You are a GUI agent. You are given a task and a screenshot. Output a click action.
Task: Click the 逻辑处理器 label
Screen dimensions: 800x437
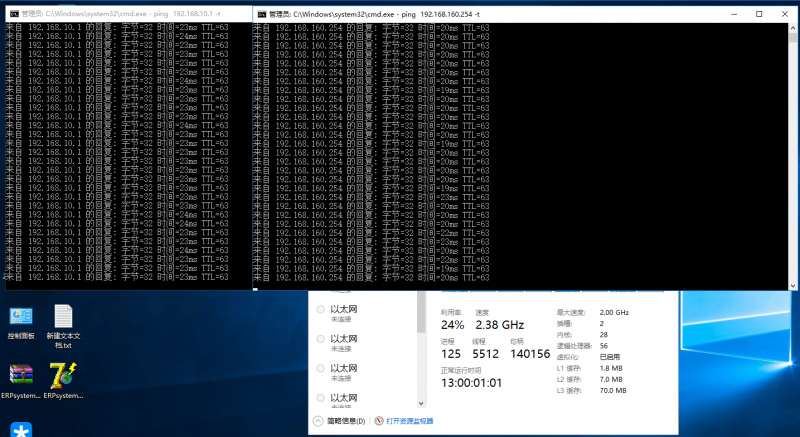coord(574,346)
